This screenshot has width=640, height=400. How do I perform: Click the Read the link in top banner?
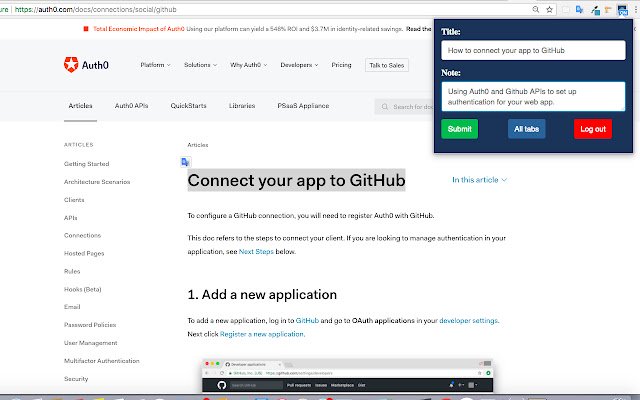tap(418, 29)
